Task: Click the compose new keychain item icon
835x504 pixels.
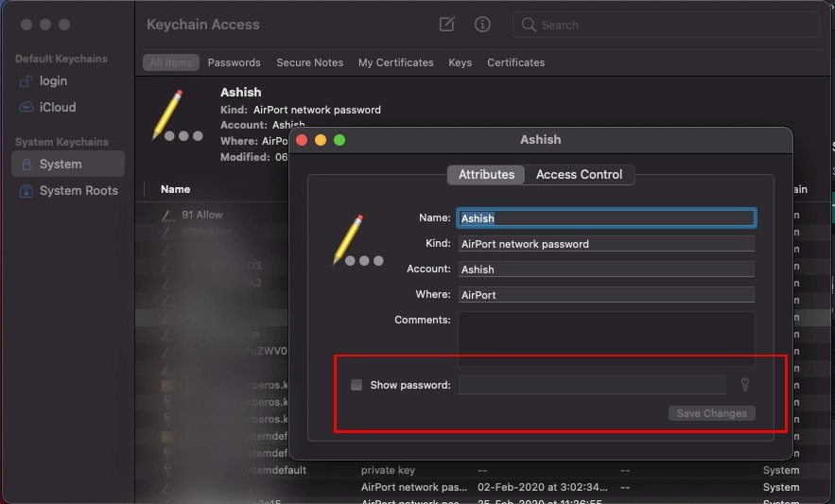Action: [446, 24]
